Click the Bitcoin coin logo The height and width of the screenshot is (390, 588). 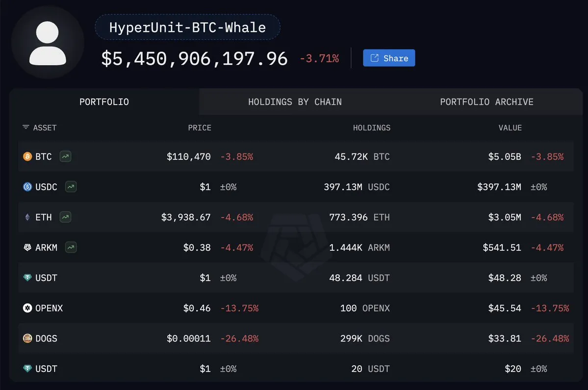point(27,157)
